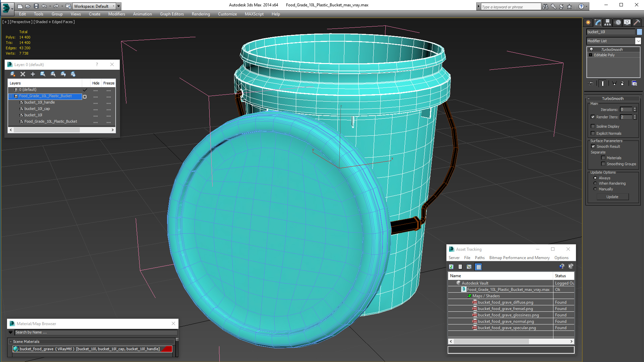Image resolution: width=644 pixels, height=362 pixels.
Task: Open the MAXScript menu
Action: pos(254,14)
